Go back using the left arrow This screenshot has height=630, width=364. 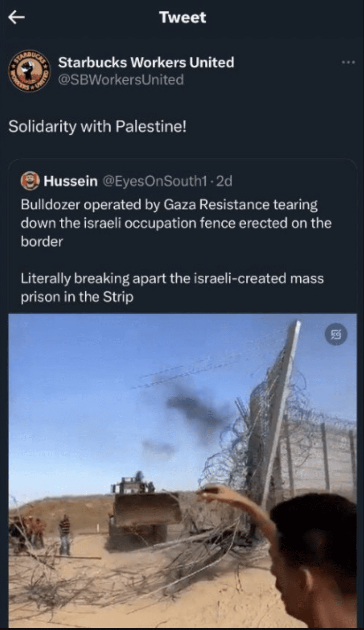(x=17, y=18)
